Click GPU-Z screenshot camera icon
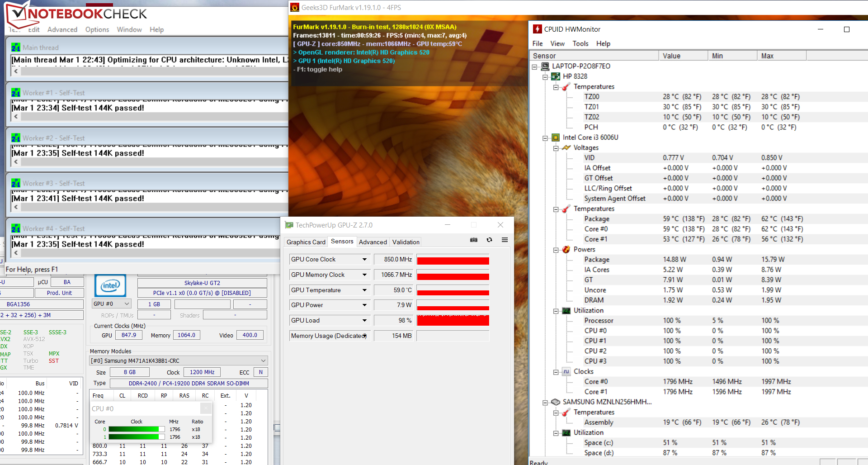This screenshot has height=465, width=868. coord(474,240)
